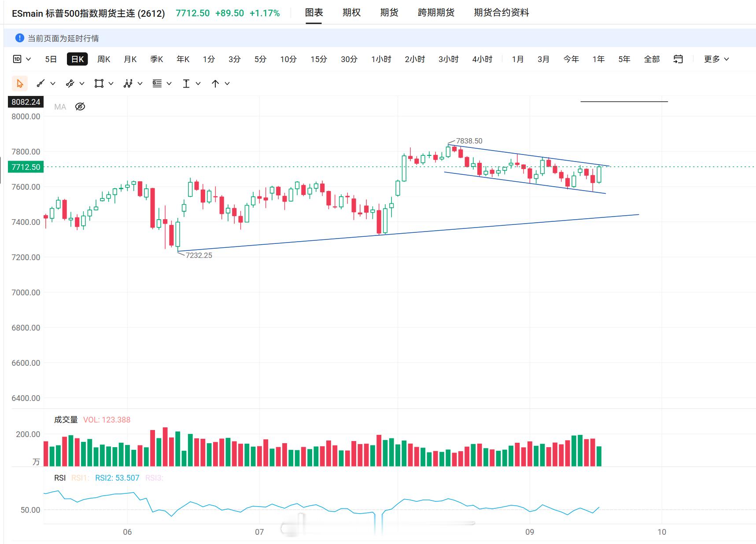756x544 pixels.
Task: Select the 日K candlestick period
Action: (77, 59)
